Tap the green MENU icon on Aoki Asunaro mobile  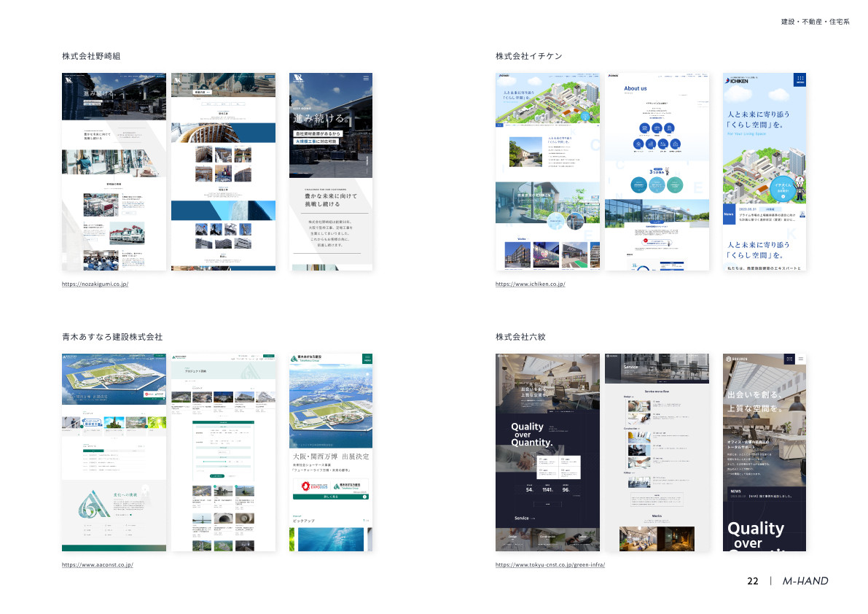(367, 359)
